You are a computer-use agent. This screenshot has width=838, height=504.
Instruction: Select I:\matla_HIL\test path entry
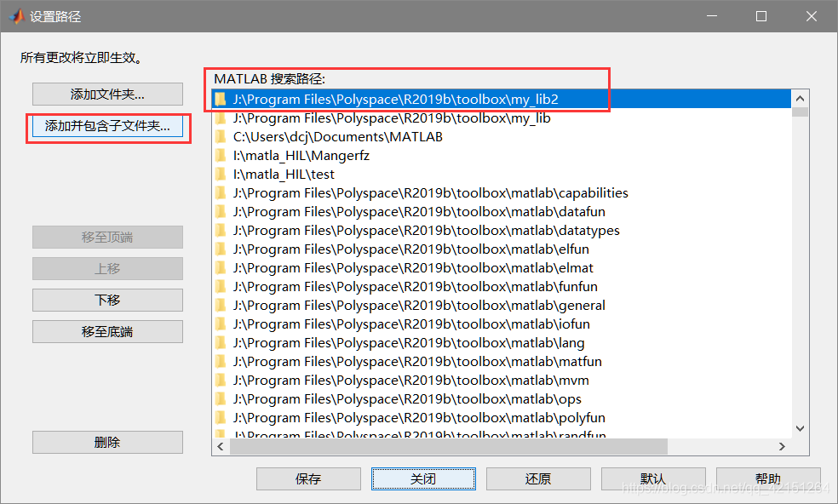pyautogui.click(x=502, y=175)
